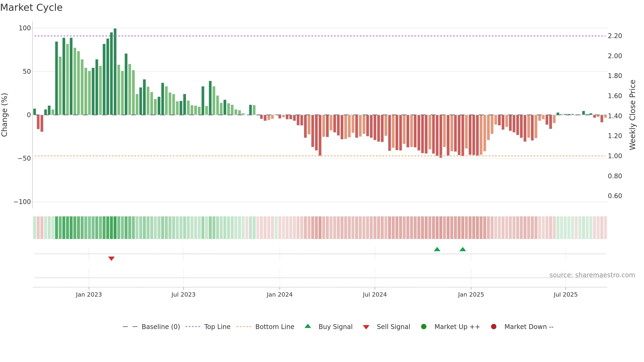644x362 pixels.
Task: Toggle the Top Line legend entry
Action: 208,327
